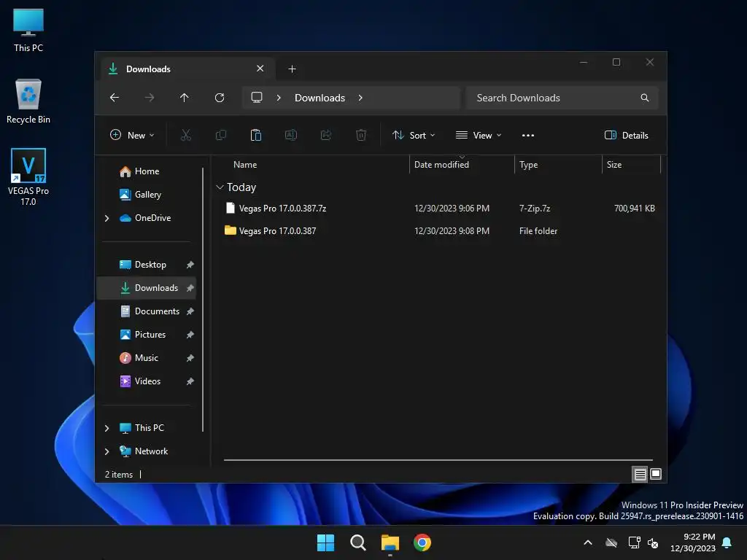Collapse the Today group
747x560 pixels.
[x=220, y=187]
